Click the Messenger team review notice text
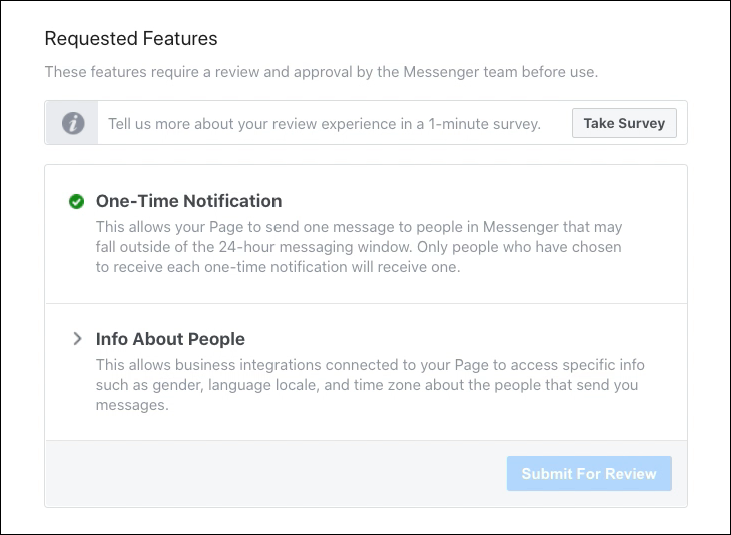The height and width of the screenshot is (535, 731). coord(321,72)
